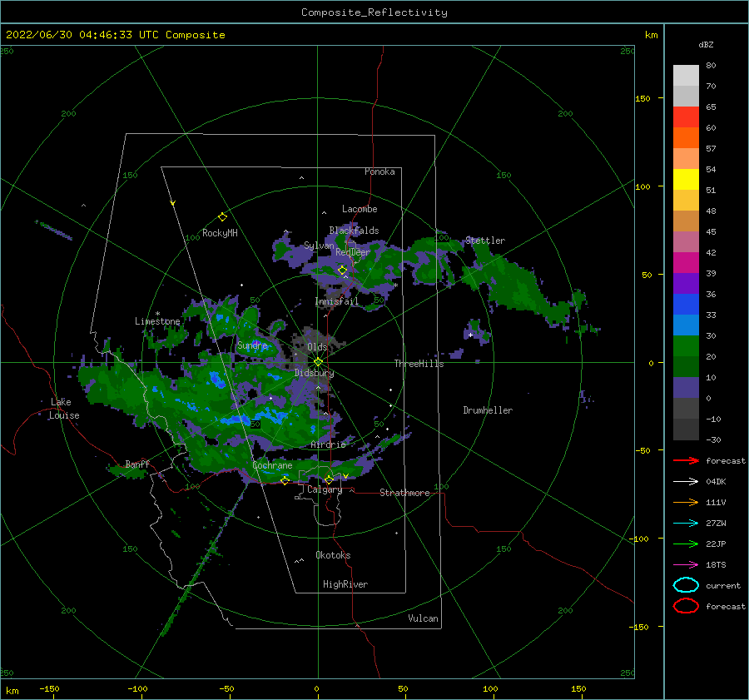749x700 pixels.
Task: Click the purple 0 dBZ color swatch
Action: coord(686,387)
